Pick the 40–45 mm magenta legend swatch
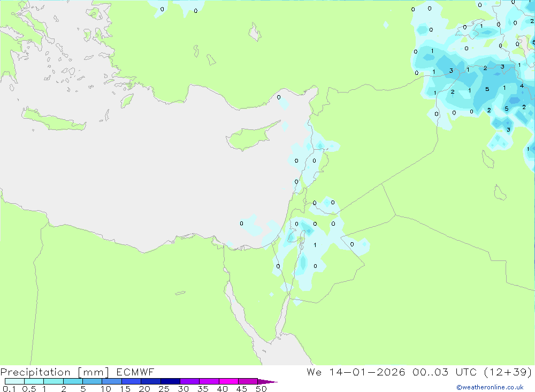Viewport: 535px width, 392px height. (x=228, y=381)
